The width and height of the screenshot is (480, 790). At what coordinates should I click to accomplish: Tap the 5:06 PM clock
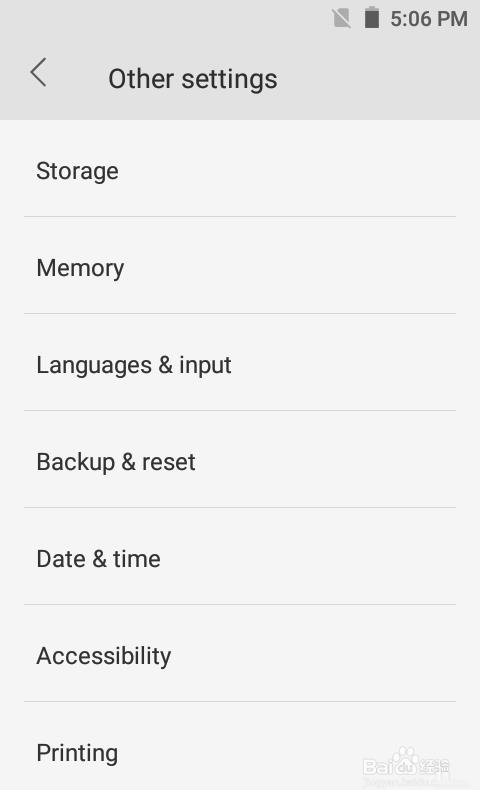(429, 19)
